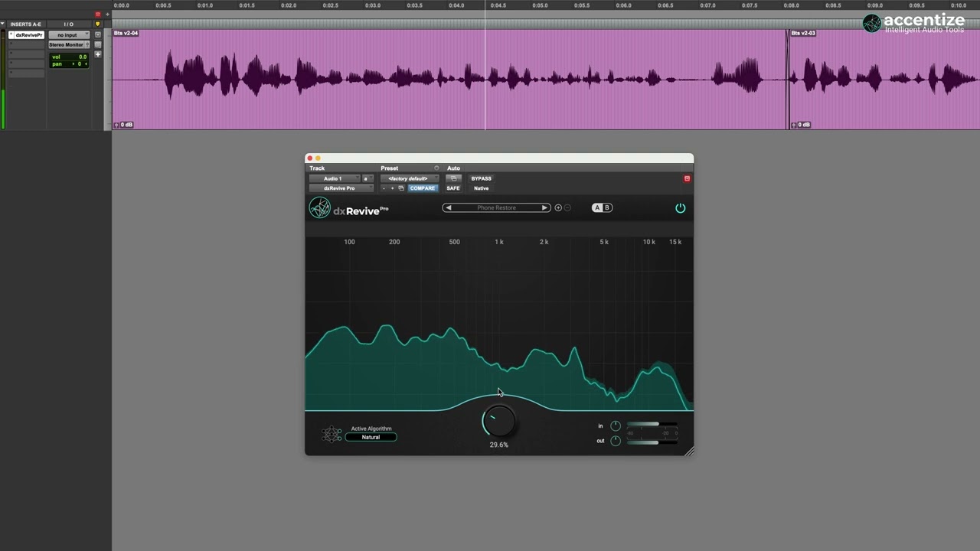Toggle the BYPASS button
Image resolution: width=980 pixels, height=551 pixels.
point(482,178)
